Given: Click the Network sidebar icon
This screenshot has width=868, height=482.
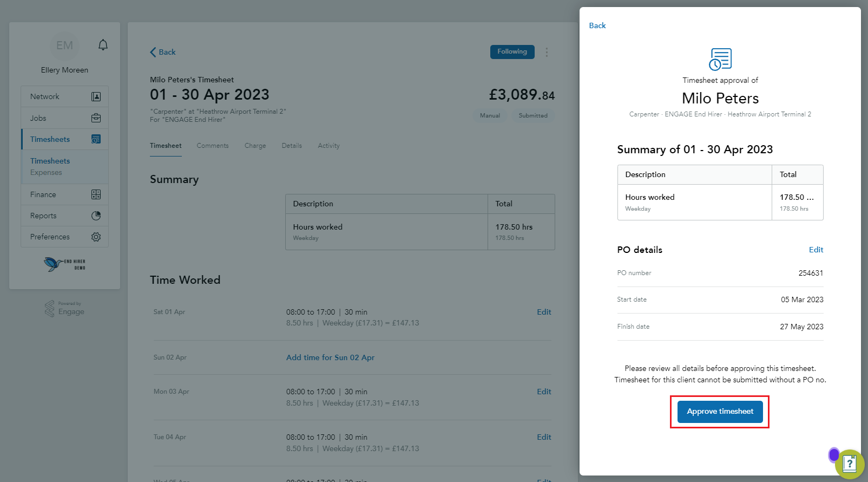Looking at the screenshot, I should tap(96, 96).
